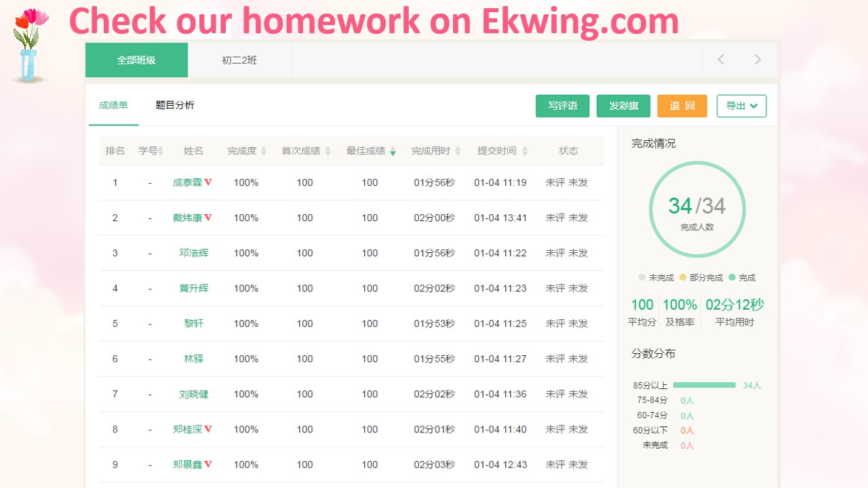The height and width of the screenshot is (488, 868).
Task: Click the 34人 count label
Action: coord(752,385)
